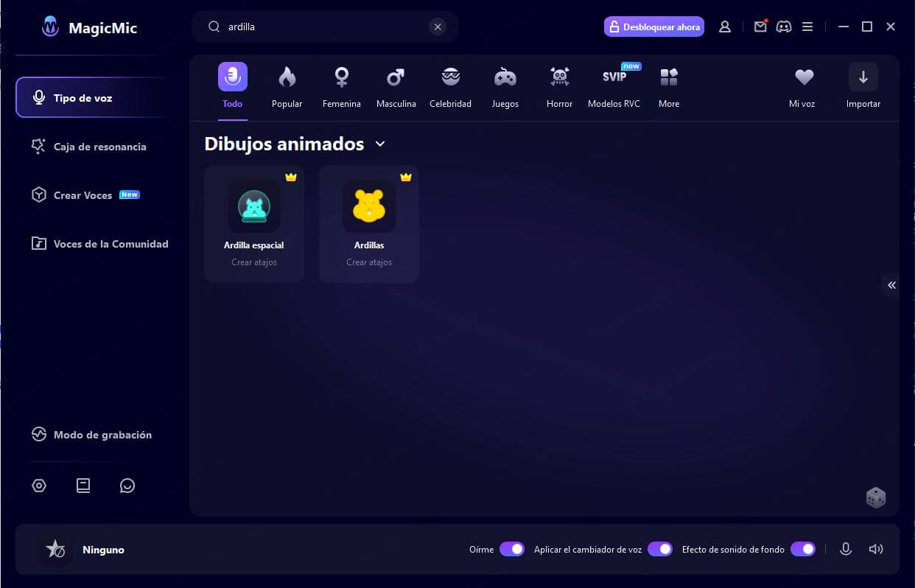Viewport: 915px width, 588px height.
Task: Click the Importar voice option
Action: point(863,85)
